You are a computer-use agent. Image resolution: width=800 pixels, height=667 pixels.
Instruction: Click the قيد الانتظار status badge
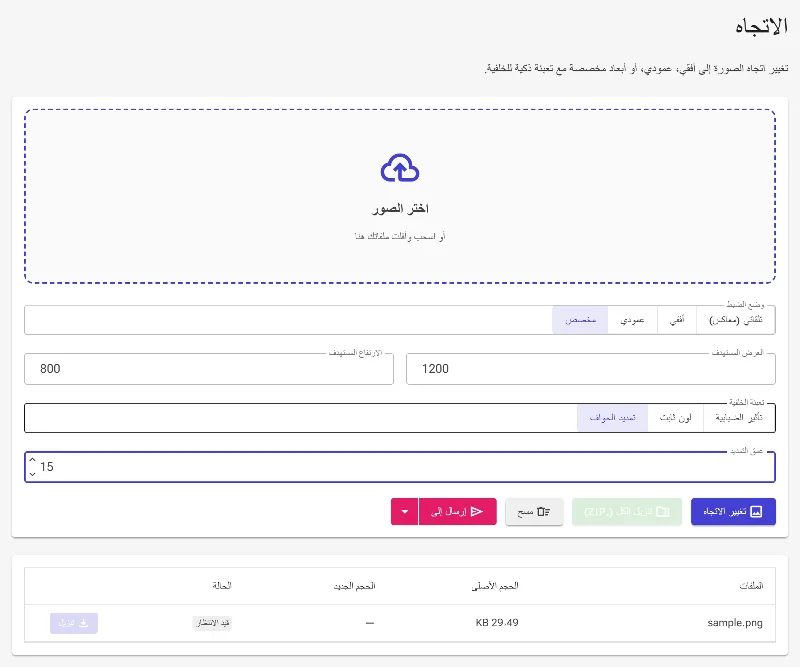tap(212, 623)
